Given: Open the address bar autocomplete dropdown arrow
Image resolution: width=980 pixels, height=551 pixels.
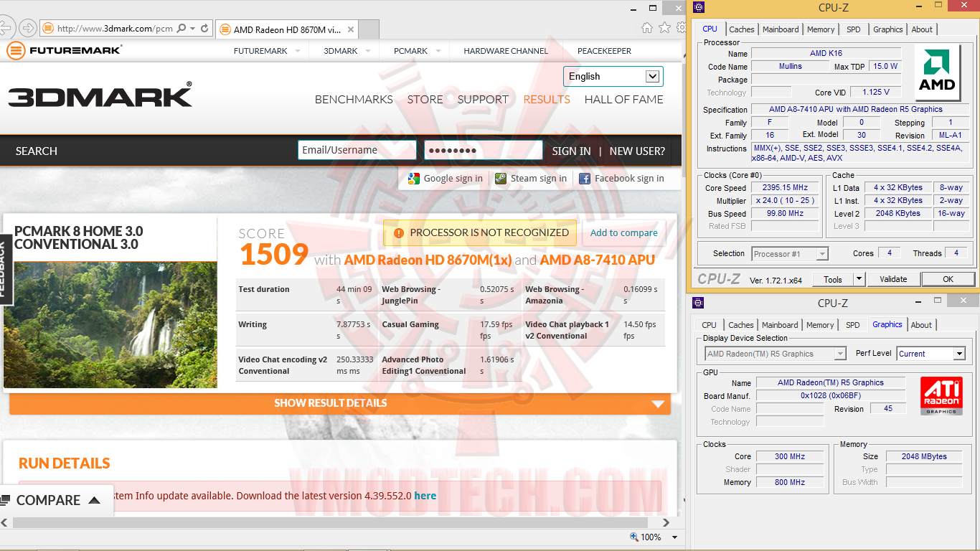Looking at the screenshot, I should point(192,29).
